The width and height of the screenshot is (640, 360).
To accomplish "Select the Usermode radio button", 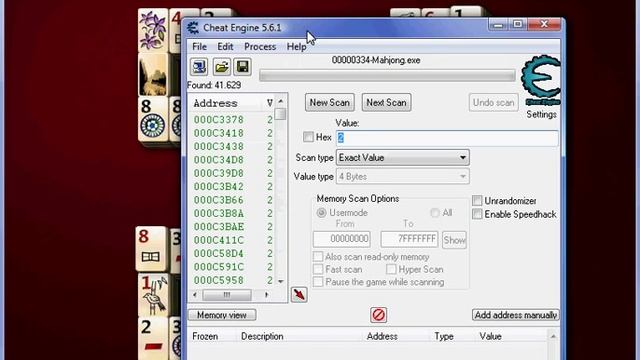I will tap(322, 213).
